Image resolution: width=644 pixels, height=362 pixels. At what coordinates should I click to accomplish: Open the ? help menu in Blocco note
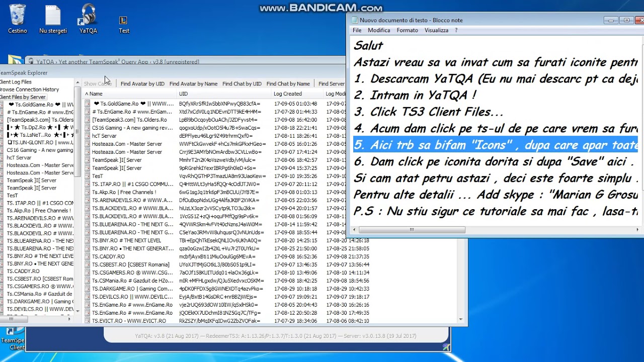click(x=456, y=30)
